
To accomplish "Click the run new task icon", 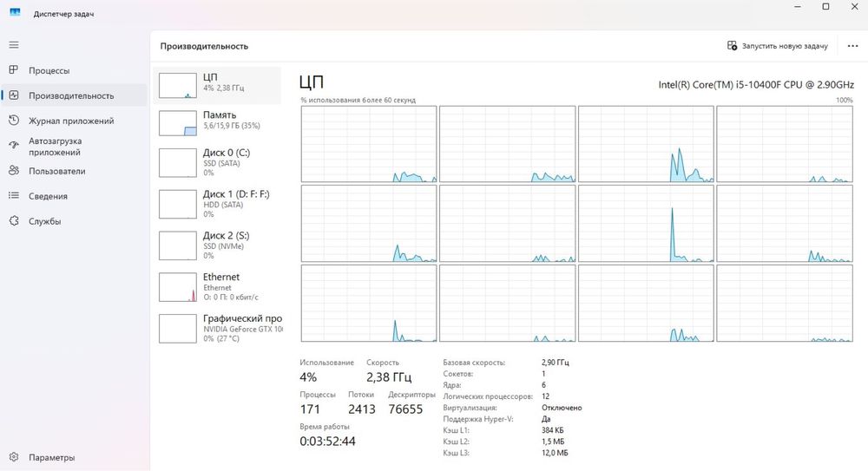I will click(x=732, y=45).
